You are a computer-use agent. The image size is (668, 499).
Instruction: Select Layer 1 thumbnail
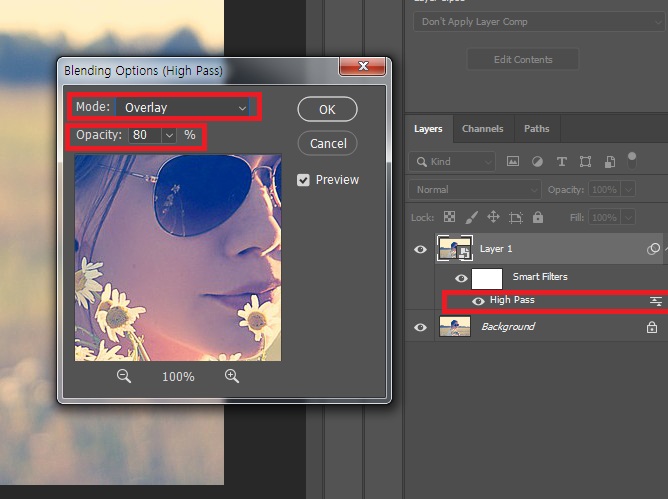click(455, 248)
